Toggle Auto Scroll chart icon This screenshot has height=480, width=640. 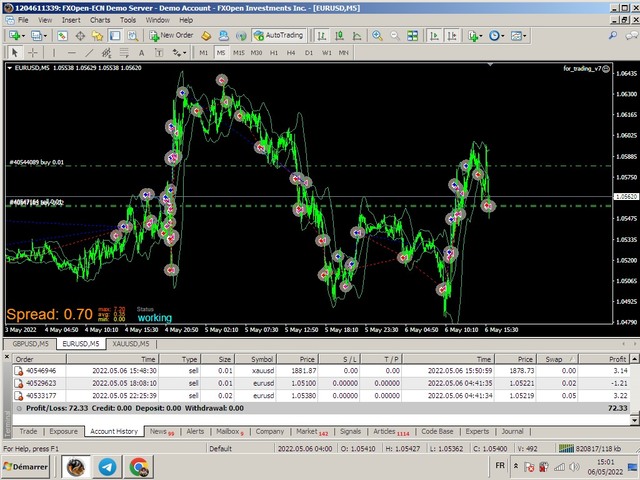tap(435, 36)
